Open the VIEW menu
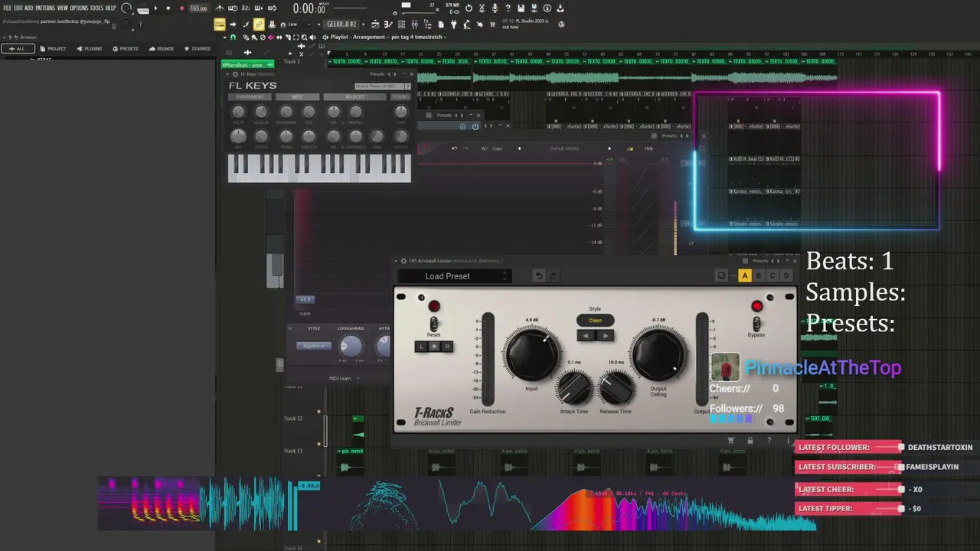The width and height of the screenshot is (980, 551). pos(62,8)
